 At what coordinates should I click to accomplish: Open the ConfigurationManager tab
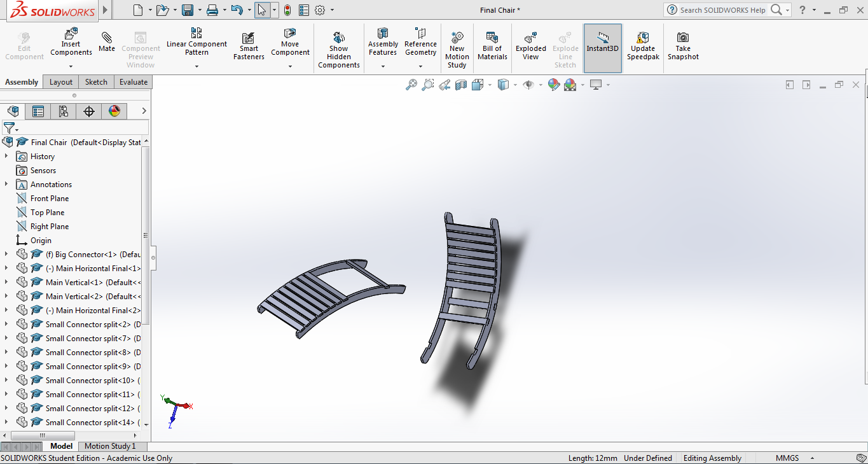(64, 111)
